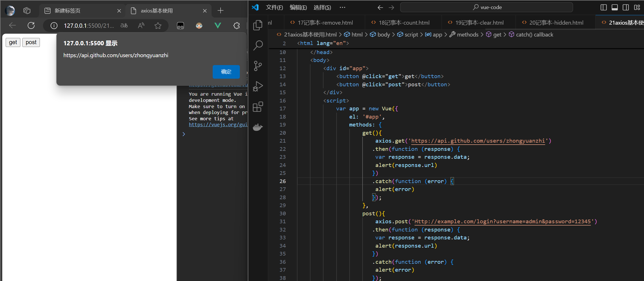Open the customize layout icon

point(637,7)
